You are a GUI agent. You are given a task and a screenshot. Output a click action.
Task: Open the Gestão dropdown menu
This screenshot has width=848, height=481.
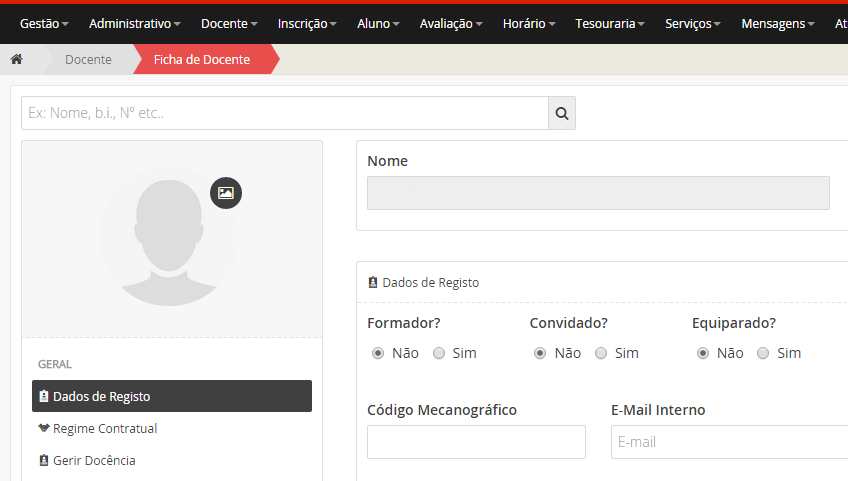point(44,23)
